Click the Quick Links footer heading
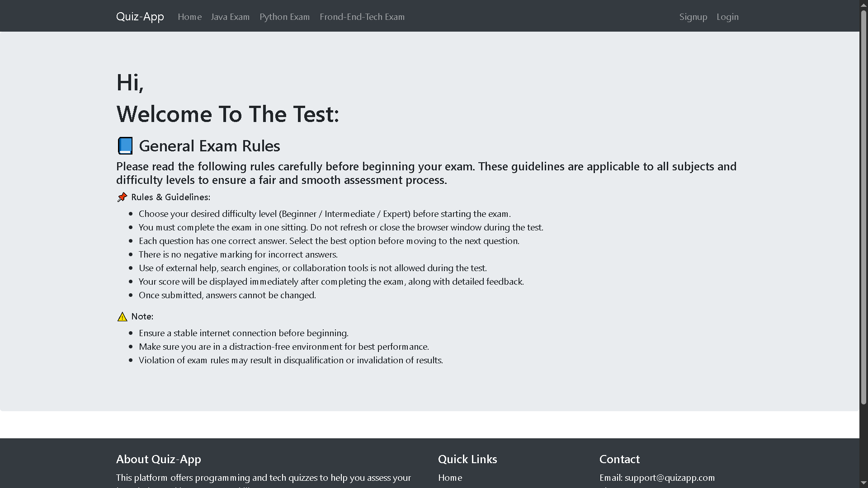Viewport: 868px width, 488px height. pyautogui.click(x=467, y=459)
